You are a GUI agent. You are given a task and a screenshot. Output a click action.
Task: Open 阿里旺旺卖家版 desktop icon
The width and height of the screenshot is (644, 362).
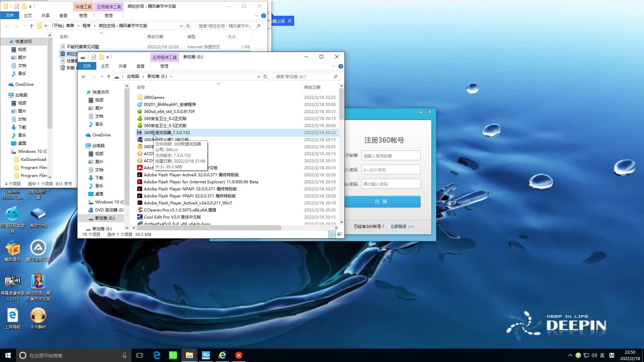point(13,220)
